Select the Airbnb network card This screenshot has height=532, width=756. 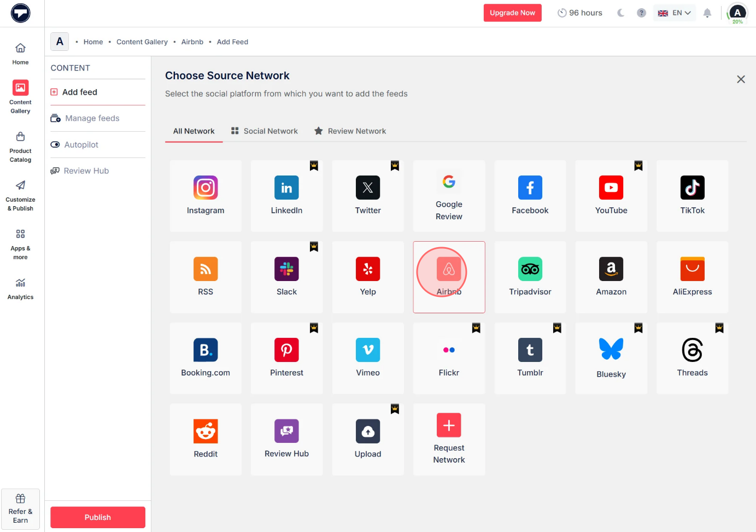coord(449,277)
